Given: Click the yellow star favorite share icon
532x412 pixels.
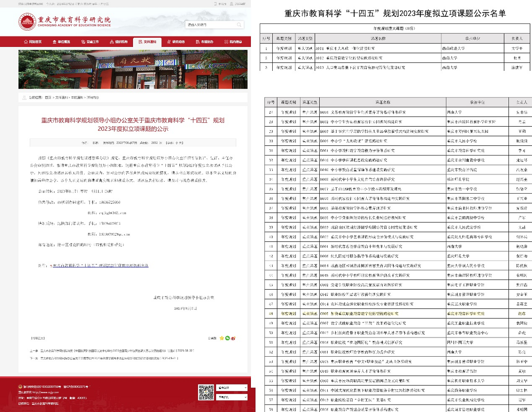Looking at the screenshot, I should pyautogui.click(x=222, y=338).
